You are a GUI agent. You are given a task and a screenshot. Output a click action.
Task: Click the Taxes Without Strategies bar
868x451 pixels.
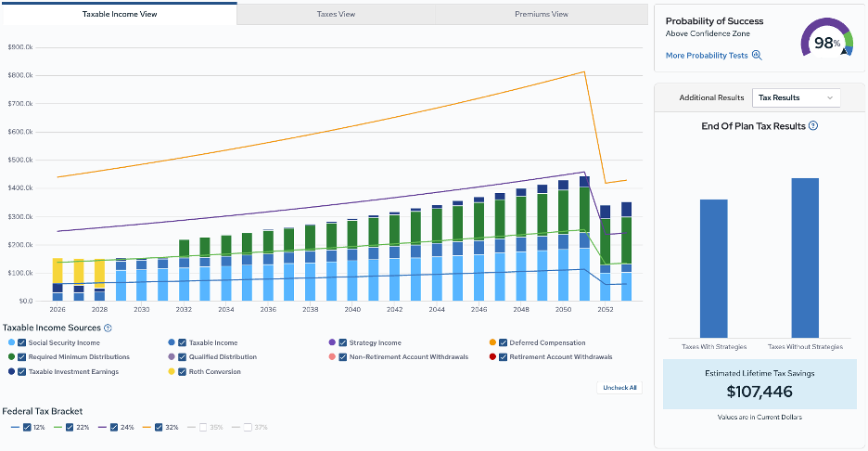click(805, 258)
